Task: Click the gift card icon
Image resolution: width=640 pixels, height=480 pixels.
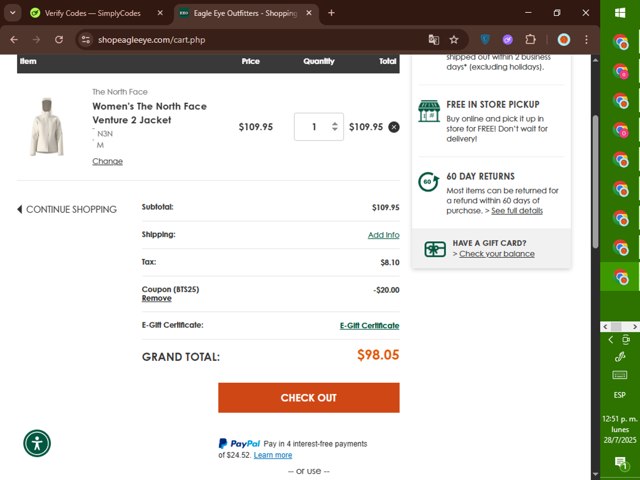Action: 435,249
